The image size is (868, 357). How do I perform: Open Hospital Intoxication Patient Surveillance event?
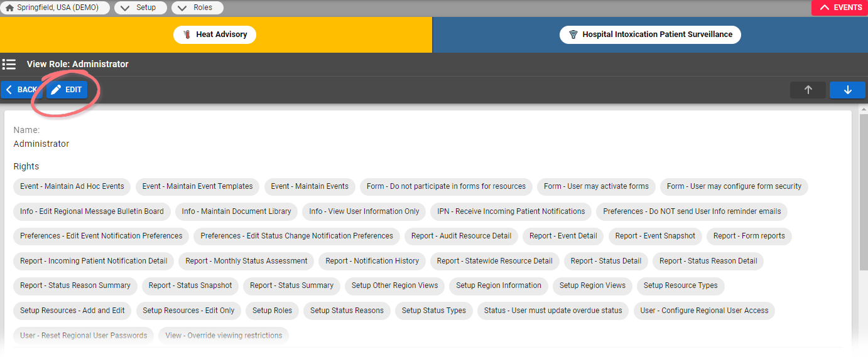pyautogui.click(x=650, y=35)
